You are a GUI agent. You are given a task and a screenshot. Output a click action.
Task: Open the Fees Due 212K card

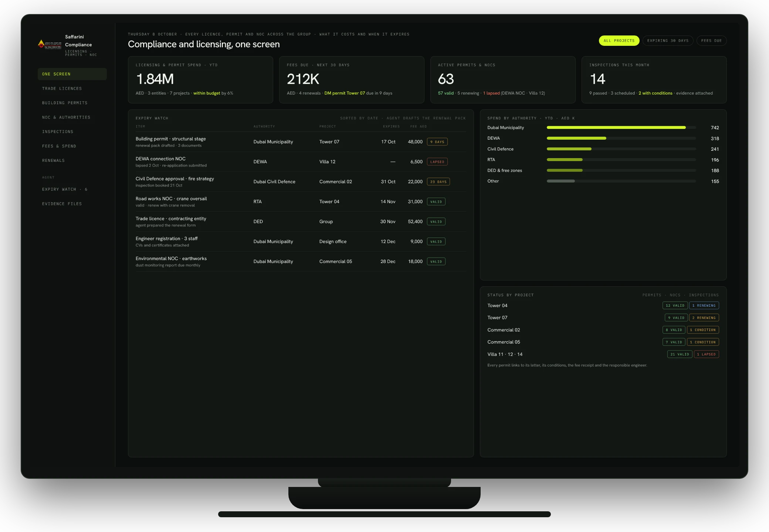point(352,79)
